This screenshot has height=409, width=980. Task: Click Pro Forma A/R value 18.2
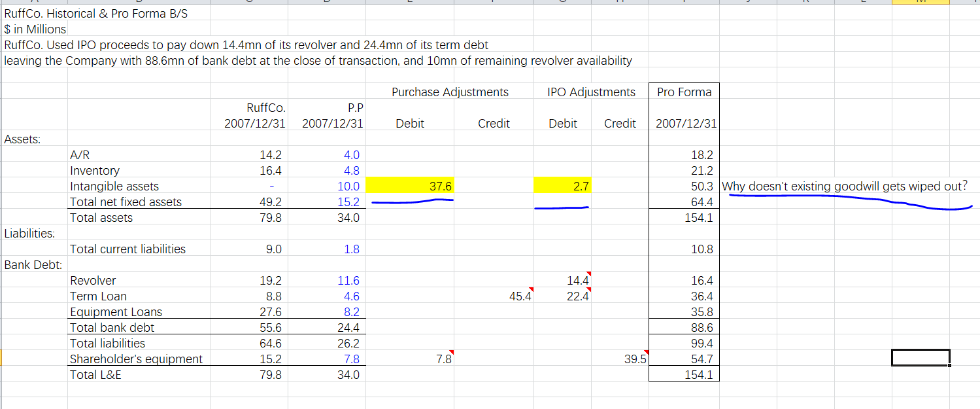[701, 154]
